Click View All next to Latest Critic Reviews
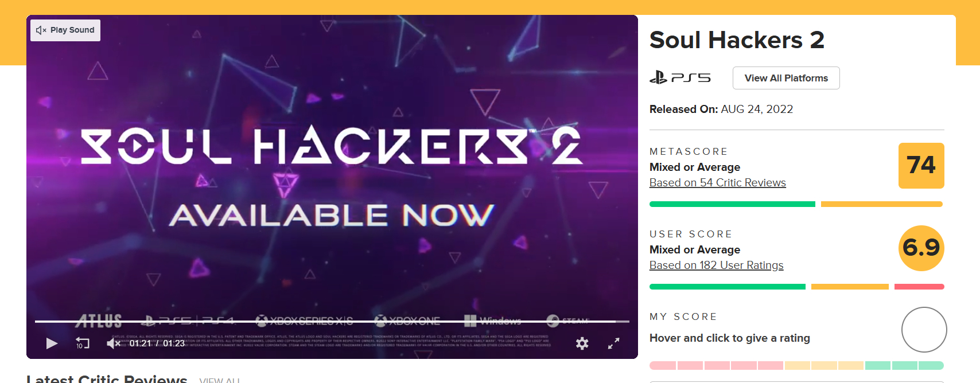 tap(219, 380)
